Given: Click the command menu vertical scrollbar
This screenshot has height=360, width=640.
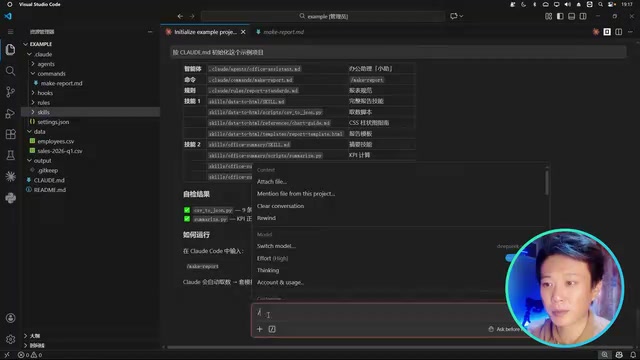Looking at the screenshot, I should click(547, 182).
